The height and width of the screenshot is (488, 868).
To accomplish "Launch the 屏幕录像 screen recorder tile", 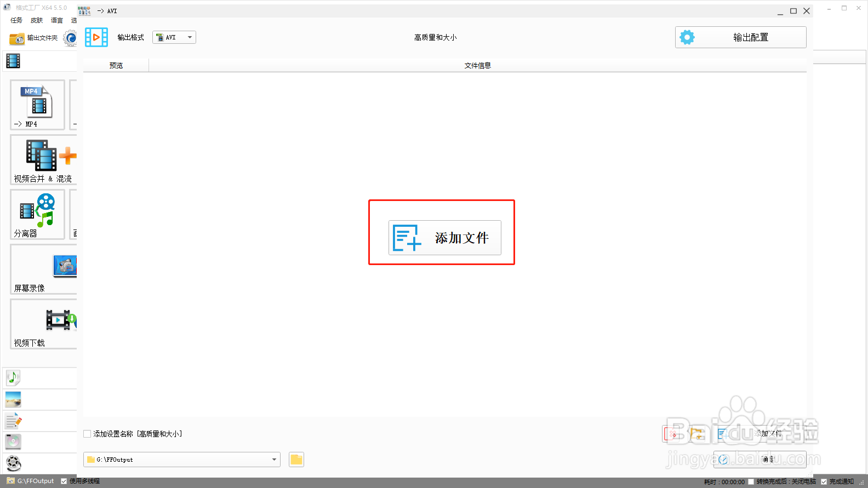I will click(x=43, y=269).
